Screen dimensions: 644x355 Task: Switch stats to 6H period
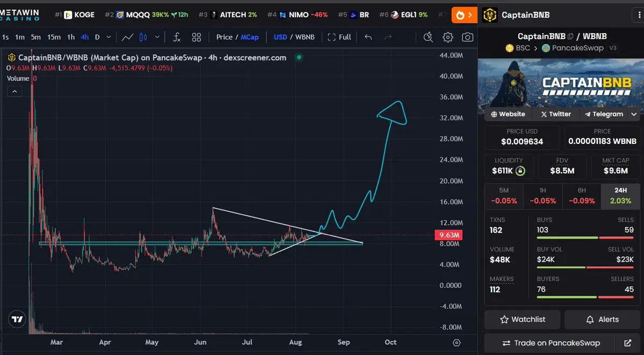(582, 196)
